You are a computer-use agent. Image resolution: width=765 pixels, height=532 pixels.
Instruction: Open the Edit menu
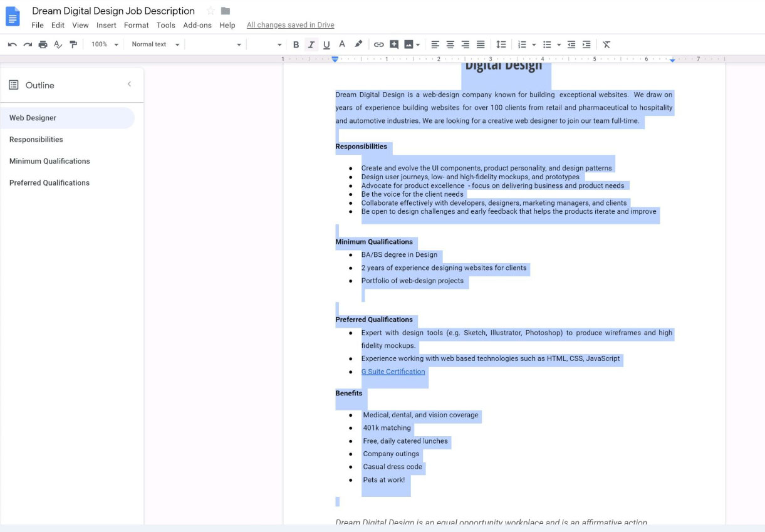tap(58, 25)
